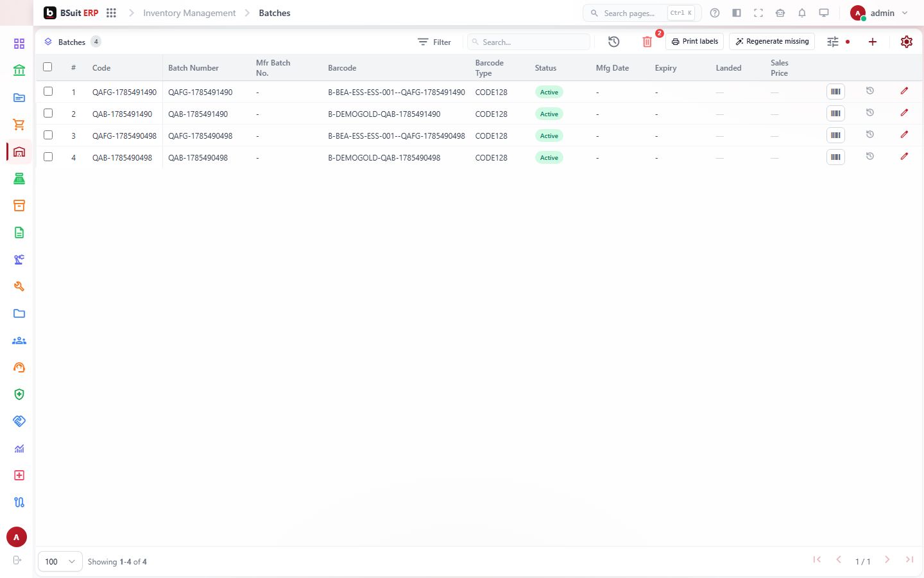Go to the next page arrow
The image size is (924, 578).
coord(887,560)
